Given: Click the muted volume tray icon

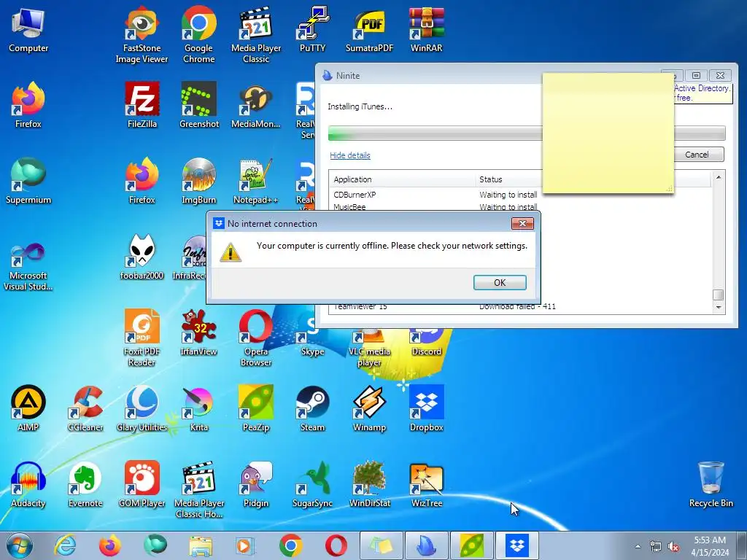Looking at the screenshot, I should pyautogui.click(x=673, y=546).
